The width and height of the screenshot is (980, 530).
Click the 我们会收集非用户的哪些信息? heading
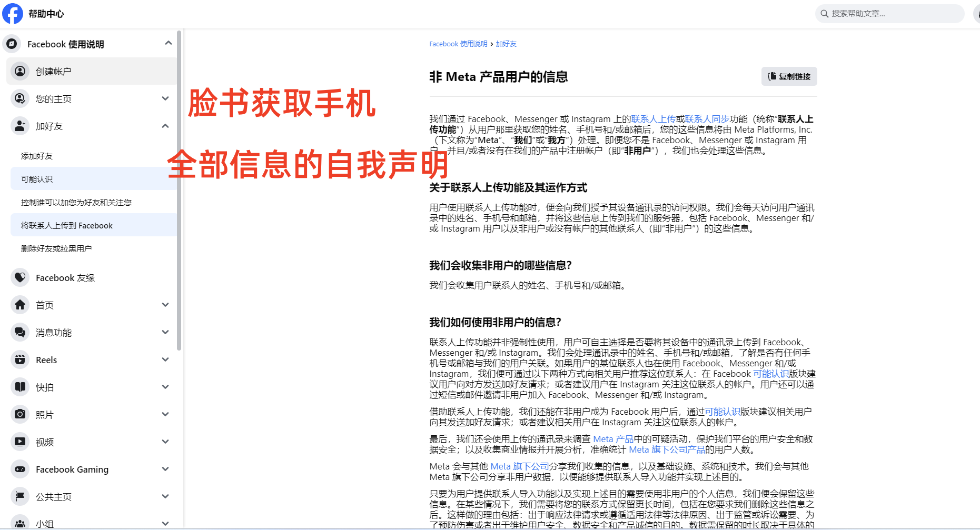(500, 266)
